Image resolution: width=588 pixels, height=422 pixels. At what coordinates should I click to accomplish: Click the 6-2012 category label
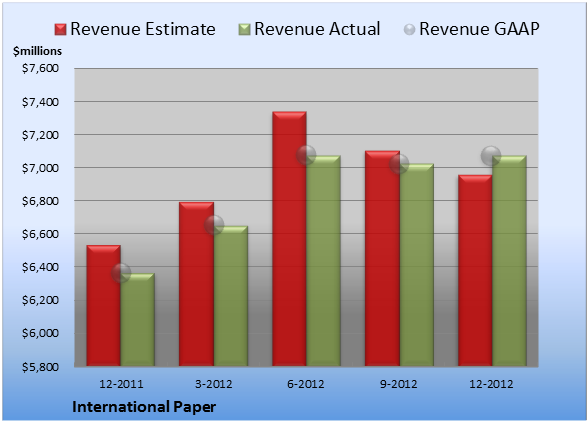[306, 384]
